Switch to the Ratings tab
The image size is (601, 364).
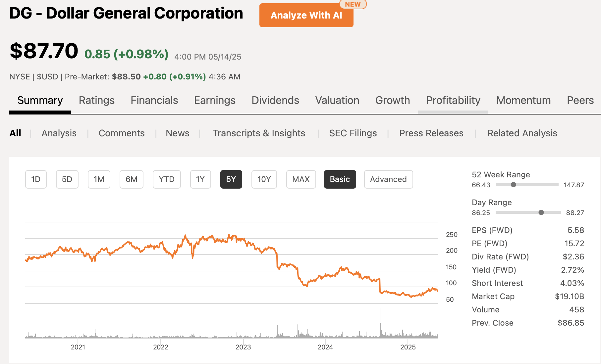tap(96, 100)
